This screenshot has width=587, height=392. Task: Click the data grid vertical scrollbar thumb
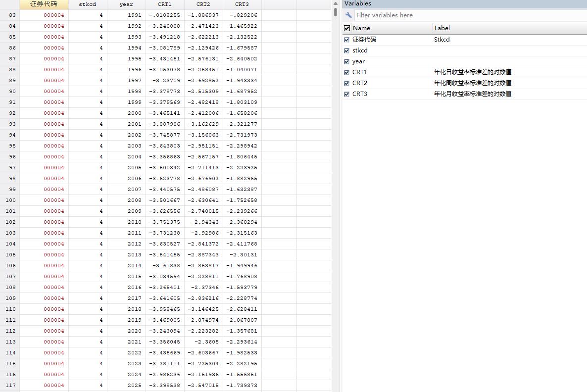tap(336, 12)
